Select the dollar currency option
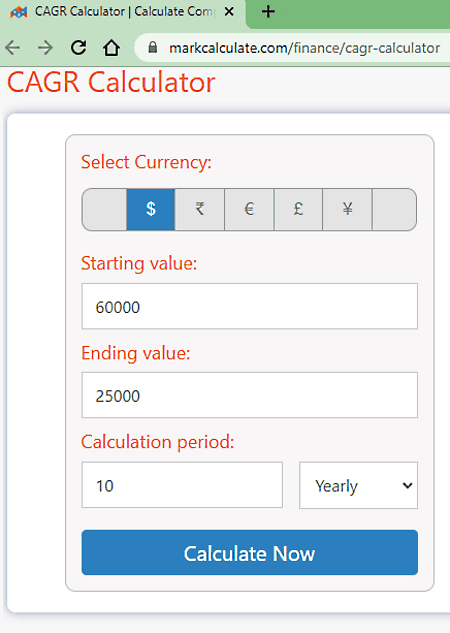Viewport: 450px width, 633px height. [x=151, y=209]
